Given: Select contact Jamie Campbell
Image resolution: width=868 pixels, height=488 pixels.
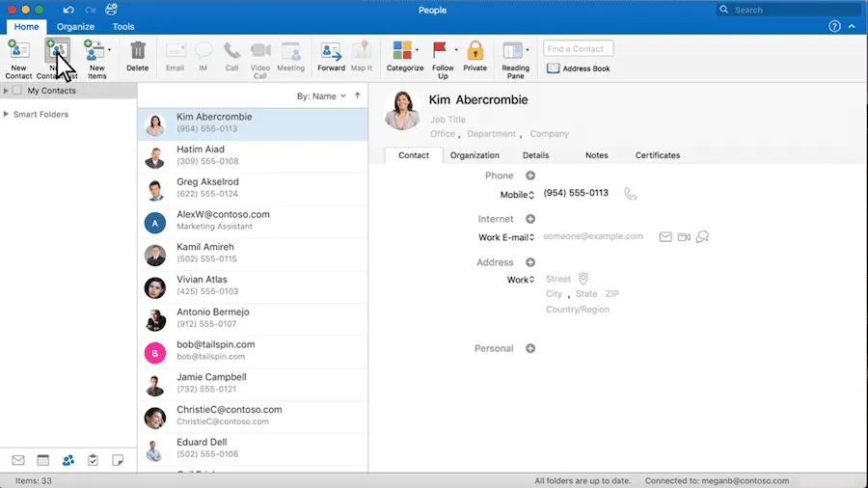Looking at the screenshot, I should pyautogui.click(x=253, y=385).
